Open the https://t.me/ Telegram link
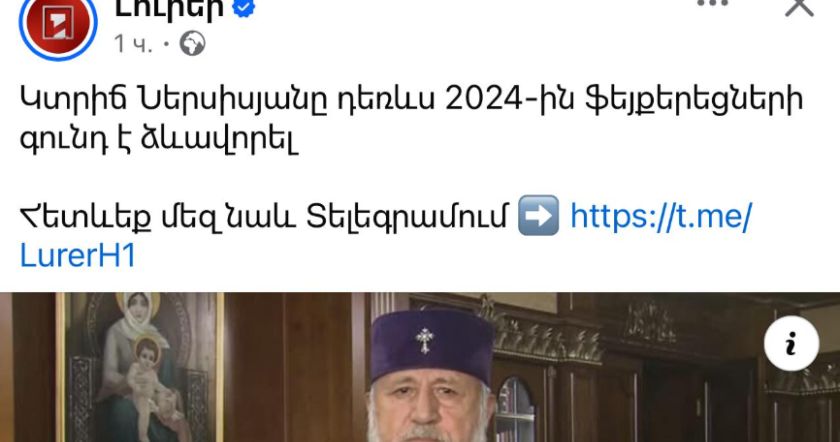The width and height of the screenshot is (840, 442). (x=661, y=216)
